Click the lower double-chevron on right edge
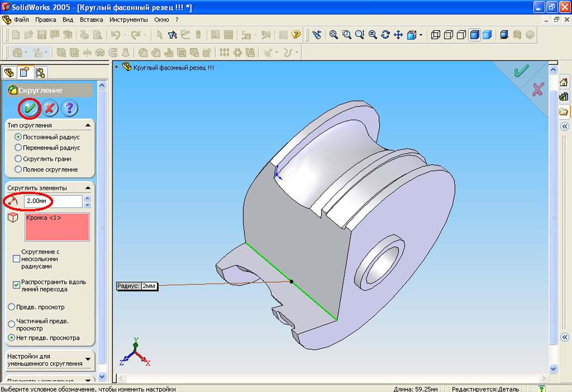Viewport: 572px width, 392px height. click(564, 337)
